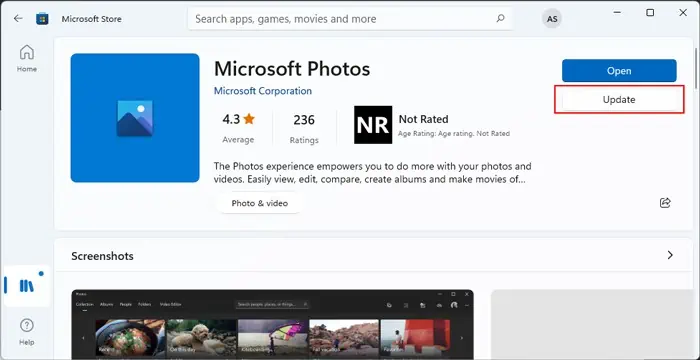700x360 pixels.
Task: Click the Update button
Action: (619, 100)
